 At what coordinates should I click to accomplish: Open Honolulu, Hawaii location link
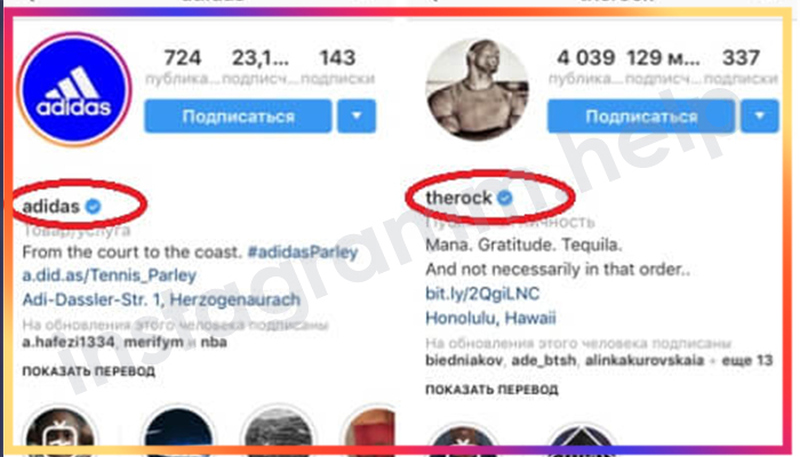pyautogui.click(x=490, y=318)
